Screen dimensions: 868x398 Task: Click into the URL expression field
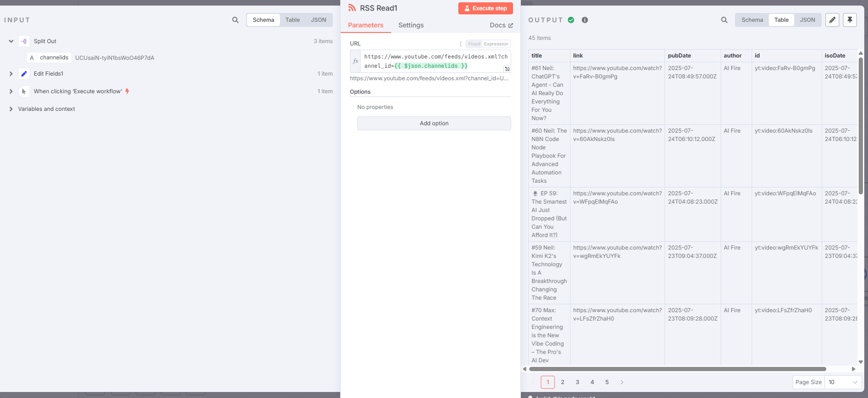[x=436, y=61]
